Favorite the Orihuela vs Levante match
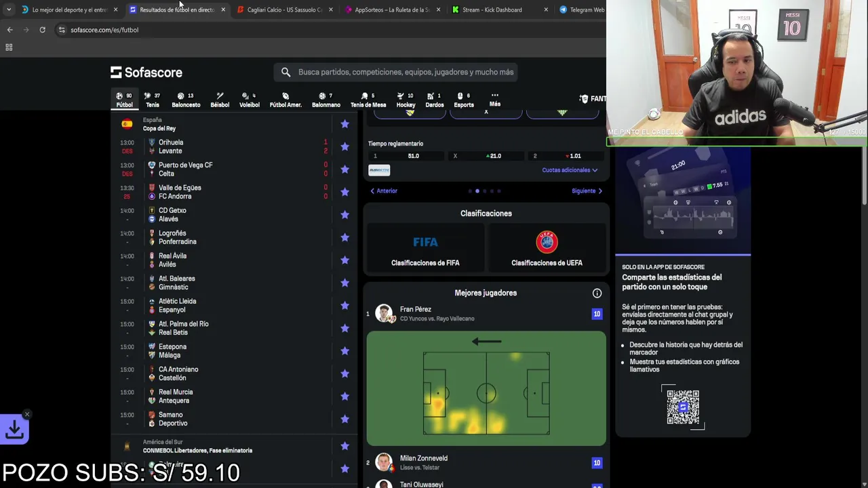This screenshot has width=868, height=488. [344, 146]
